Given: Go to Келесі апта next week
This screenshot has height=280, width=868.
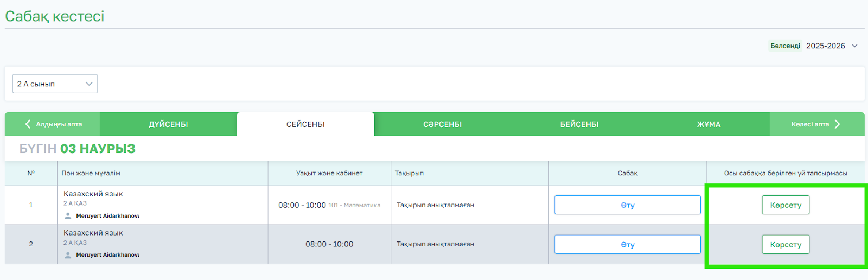Looking at the screenshot, I should coord(809,124).
